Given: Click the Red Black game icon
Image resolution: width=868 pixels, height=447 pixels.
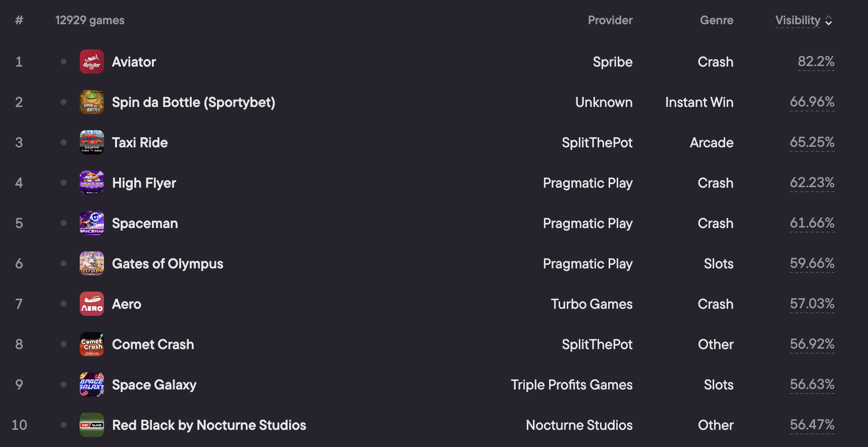Looking at the screenshot, I should click(x=92, y=425).
